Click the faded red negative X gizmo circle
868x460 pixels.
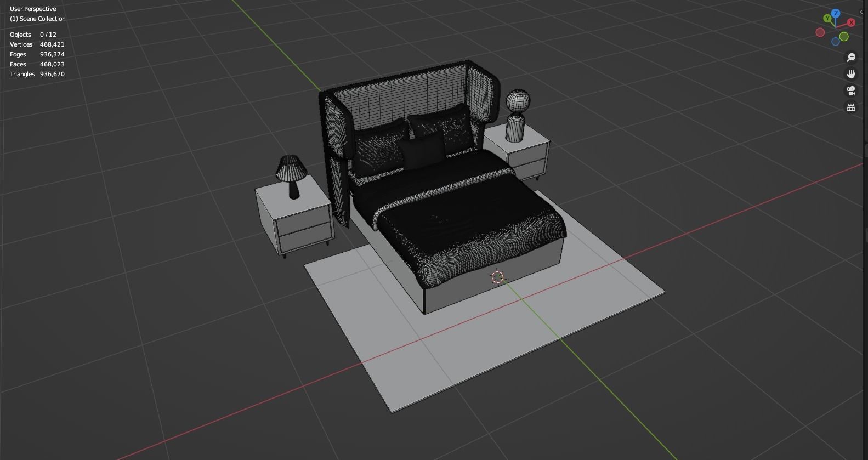820,32
